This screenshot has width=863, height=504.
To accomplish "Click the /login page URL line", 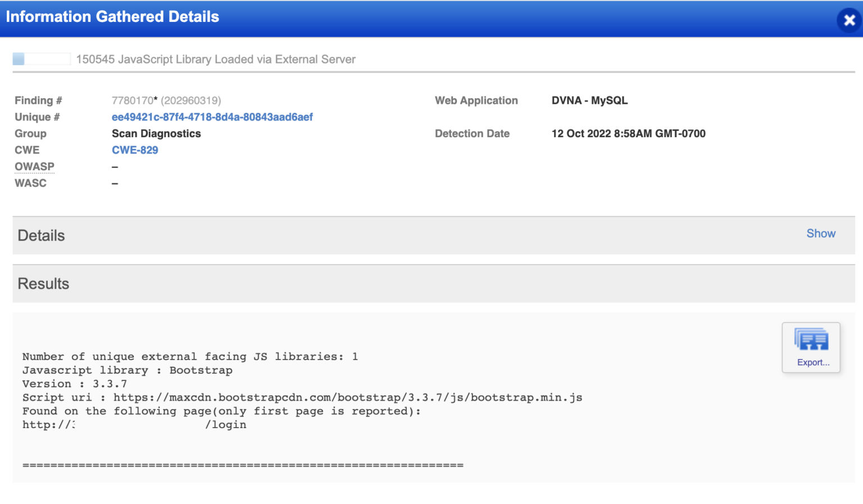I will (x=134, y=425).
